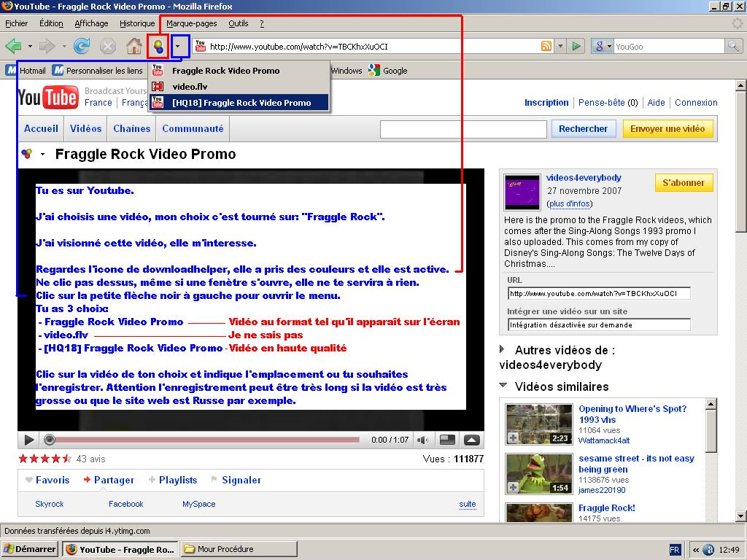
Task: Click the back navigation arrow
Action: tap(13, 47)
